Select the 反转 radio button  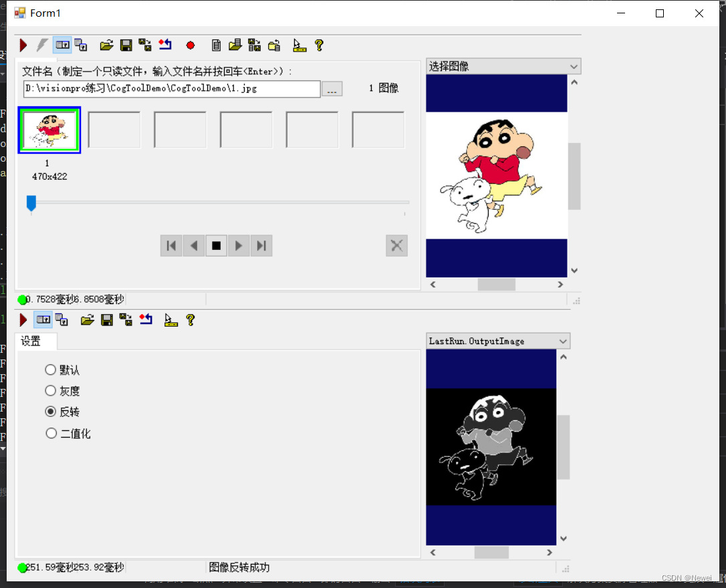(x=51, y=412)
